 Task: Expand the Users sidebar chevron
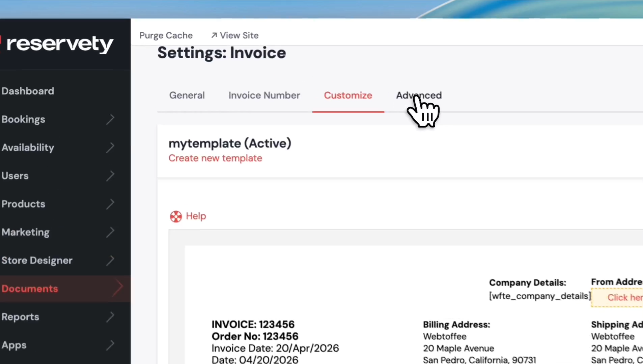click(110, 176)
